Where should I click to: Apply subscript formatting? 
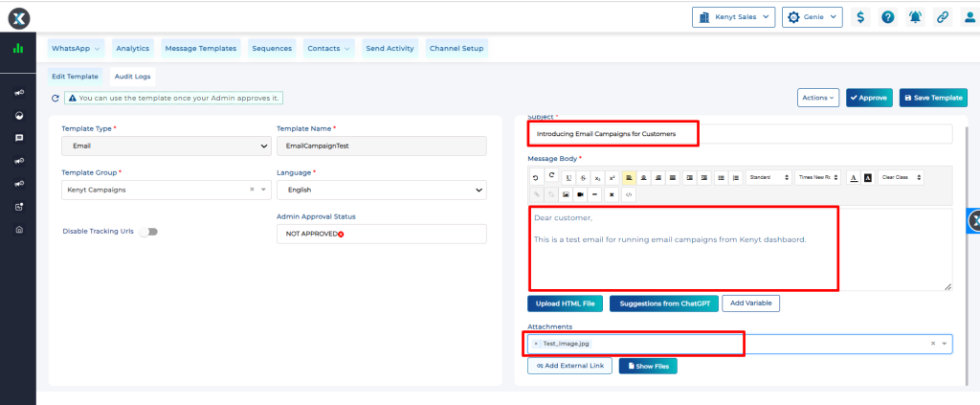pos(597,177)
